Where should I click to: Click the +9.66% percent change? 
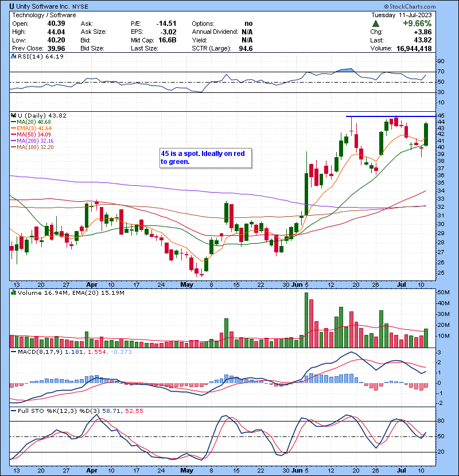click(x=417, y=24)
